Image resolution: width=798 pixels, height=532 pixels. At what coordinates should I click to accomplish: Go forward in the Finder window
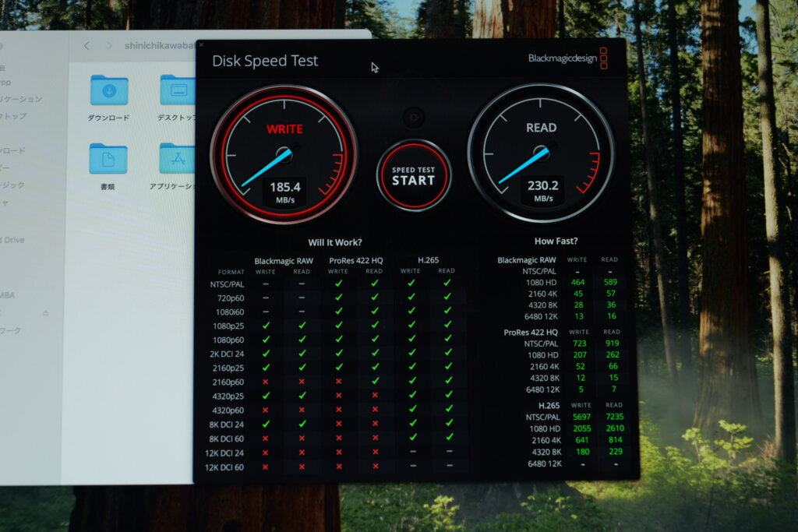[x=109, y=46]
